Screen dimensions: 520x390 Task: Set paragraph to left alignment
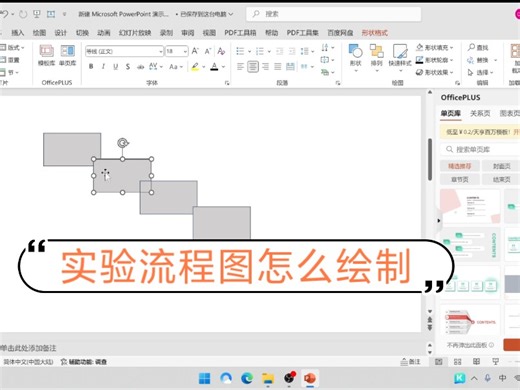point(240,67)
